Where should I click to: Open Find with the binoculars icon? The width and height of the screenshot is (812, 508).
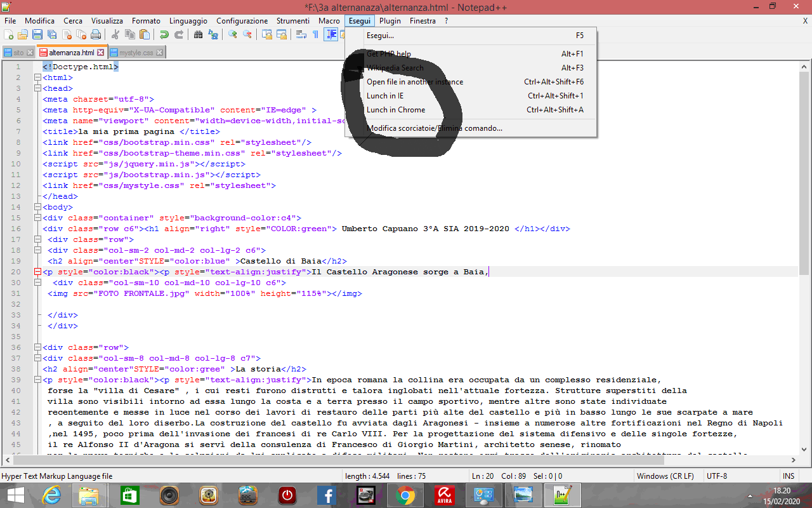(x=198, y=34)
